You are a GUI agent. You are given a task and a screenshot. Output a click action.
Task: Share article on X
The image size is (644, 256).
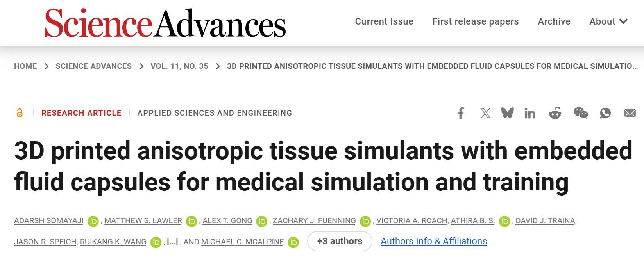(485, 113)
